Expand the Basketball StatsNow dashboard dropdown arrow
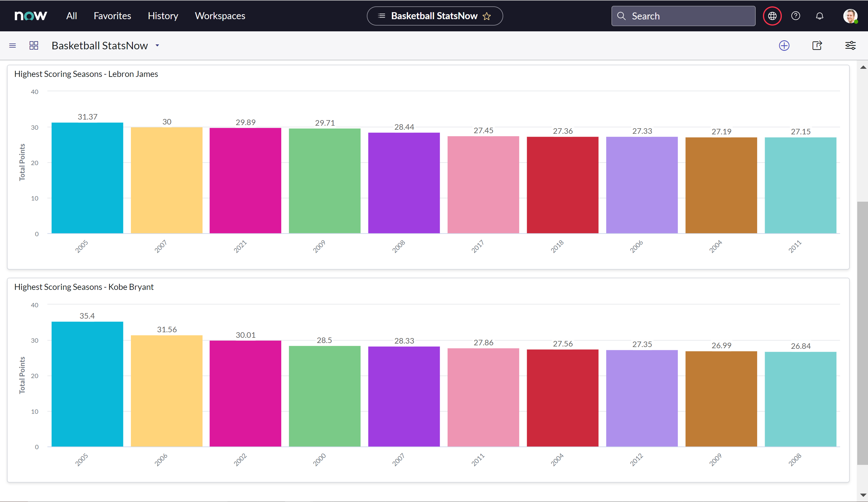Viewport: 868px width, 502px height. (x=157, y=46)
